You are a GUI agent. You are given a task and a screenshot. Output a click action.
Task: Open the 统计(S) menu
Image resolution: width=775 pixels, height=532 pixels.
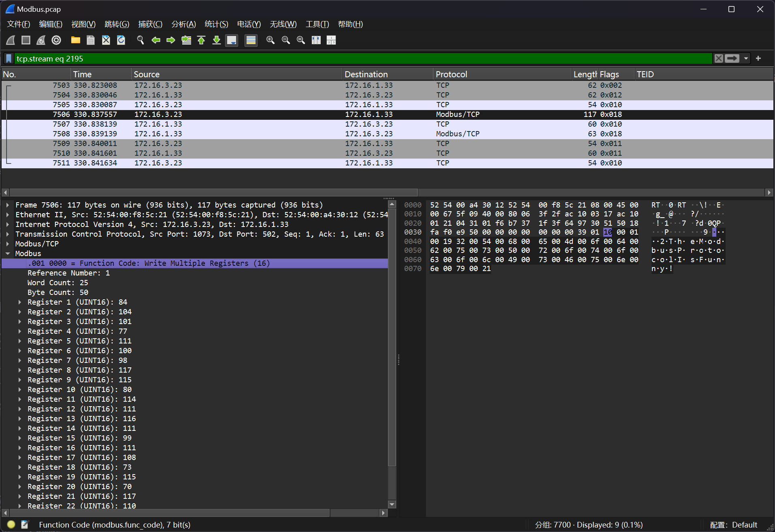tap(217, 24)
